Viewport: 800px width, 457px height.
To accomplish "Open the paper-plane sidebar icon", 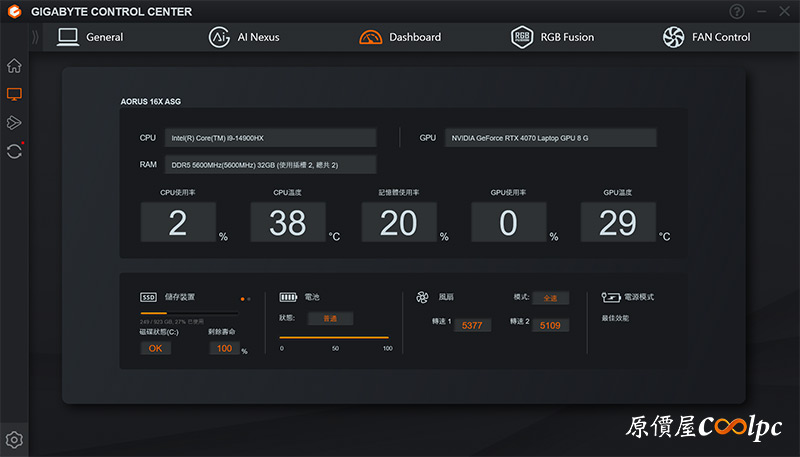I will 14,122.
